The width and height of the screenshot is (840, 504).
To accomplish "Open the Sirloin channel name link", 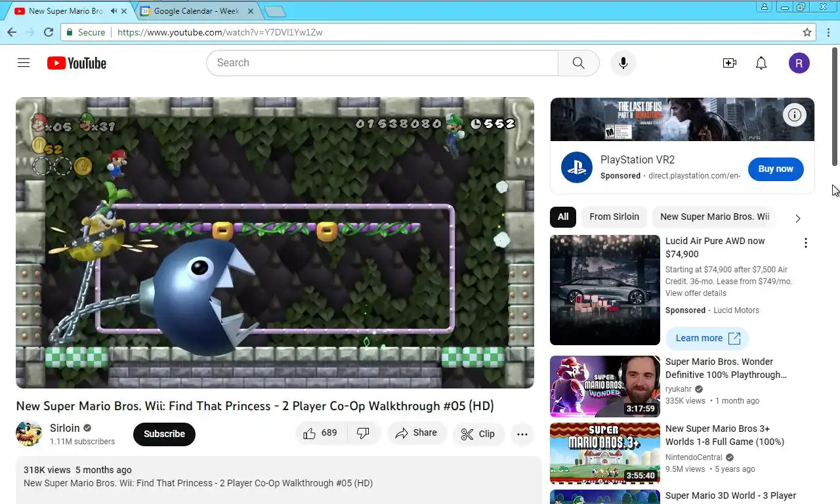I will tap(65, 428).
